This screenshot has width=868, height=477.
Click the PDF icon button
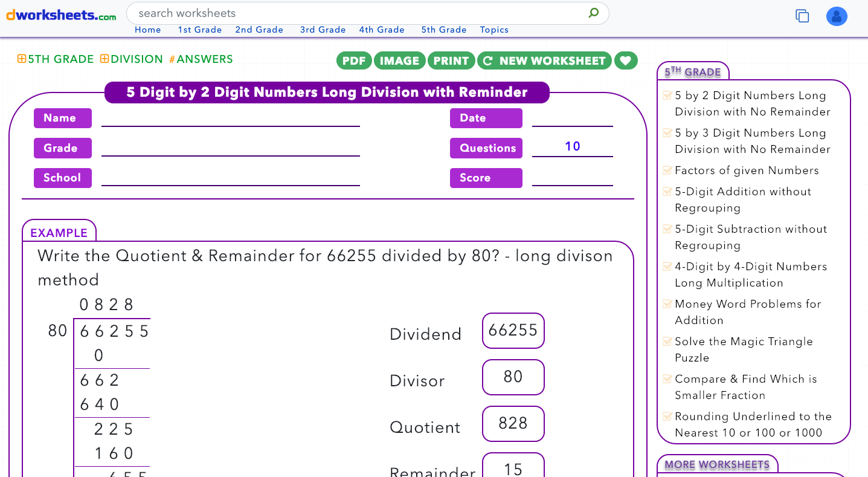click(354, 60)
